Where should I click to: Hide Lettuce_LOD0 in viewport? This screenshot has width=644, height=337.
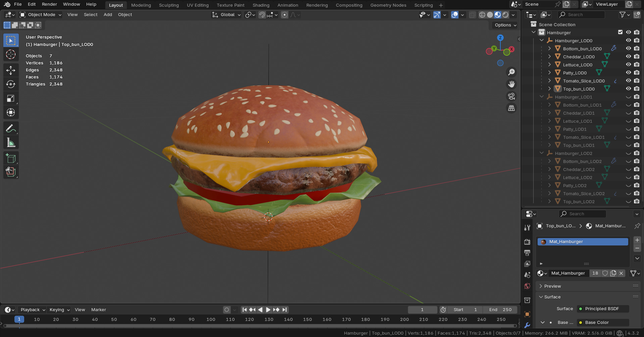click(629, 65)
